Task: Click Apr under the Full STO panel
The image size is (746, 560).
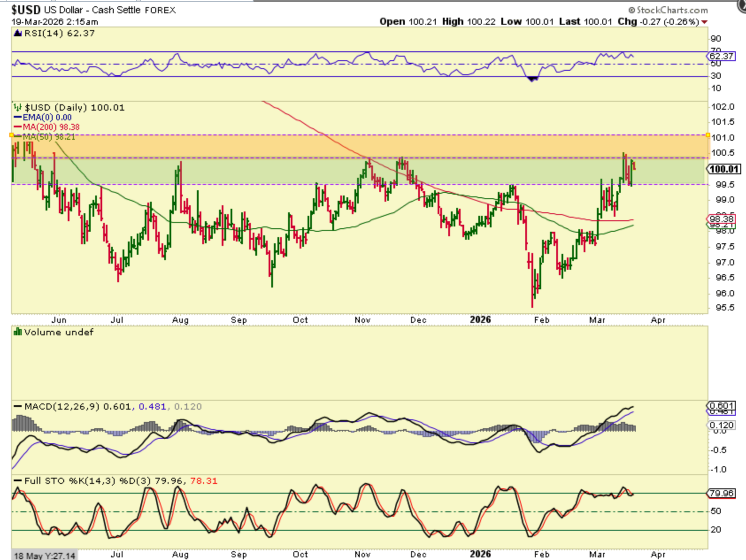Action: tap(658, 554)
